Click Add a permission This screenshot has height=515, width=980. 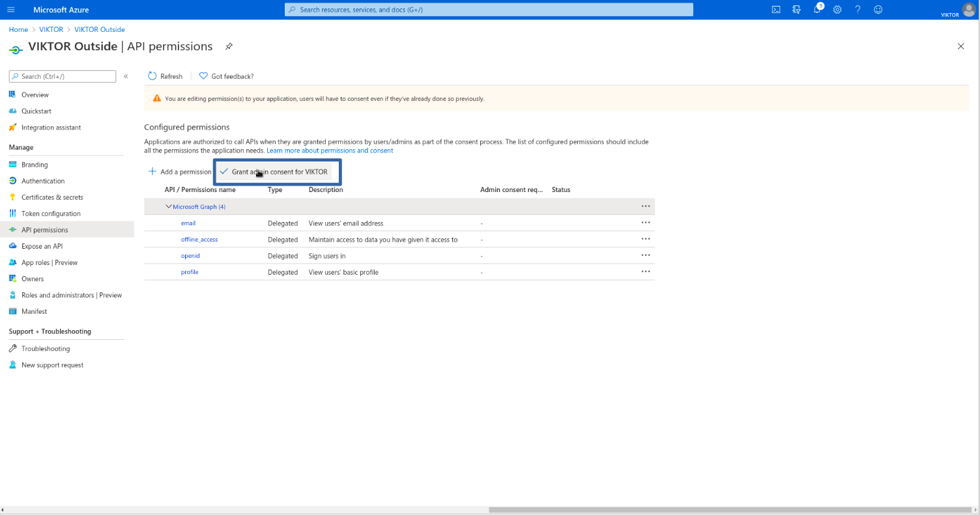(x=180, y=172)
